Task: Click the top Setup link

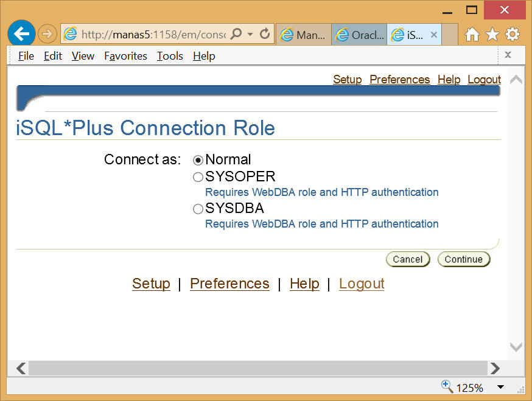Action: click(348, 79)
